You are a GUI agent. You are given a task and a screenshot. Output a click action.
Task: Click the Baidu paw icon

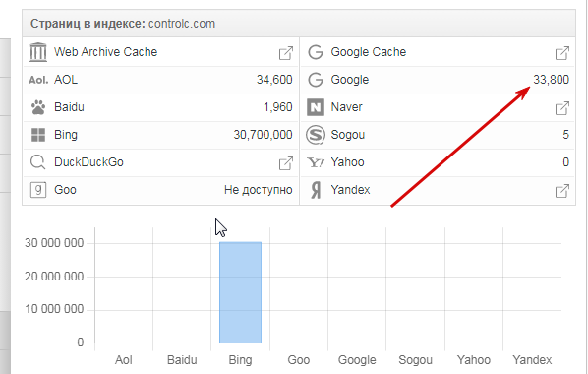38,107
